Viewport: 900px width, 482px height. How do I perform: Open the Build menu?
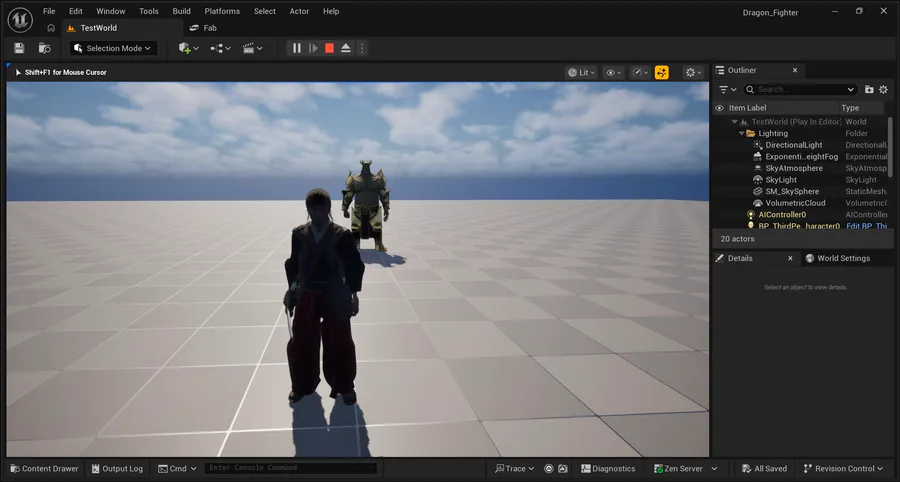pyautogui.click(x=181, y=11)
